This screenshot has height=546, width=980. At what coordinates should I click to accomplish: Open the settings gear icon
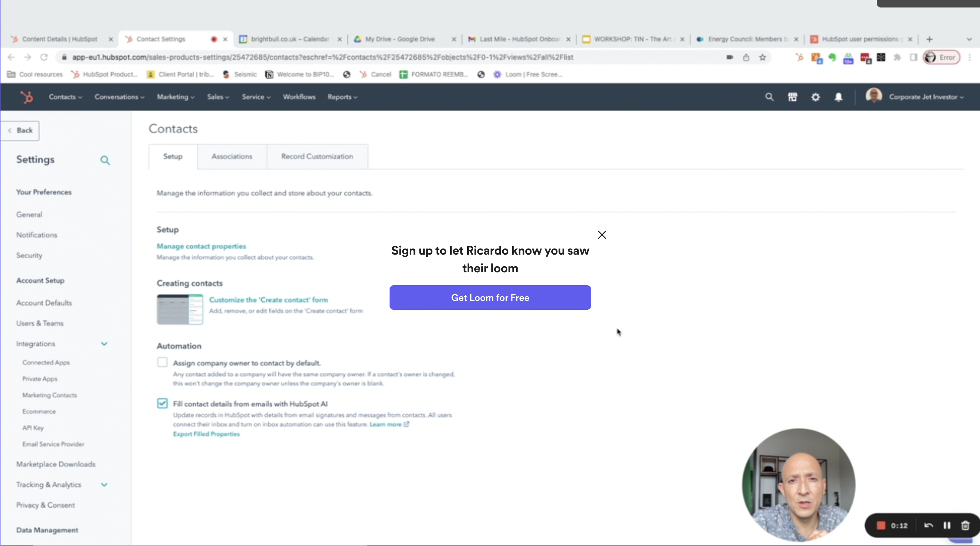815,97
